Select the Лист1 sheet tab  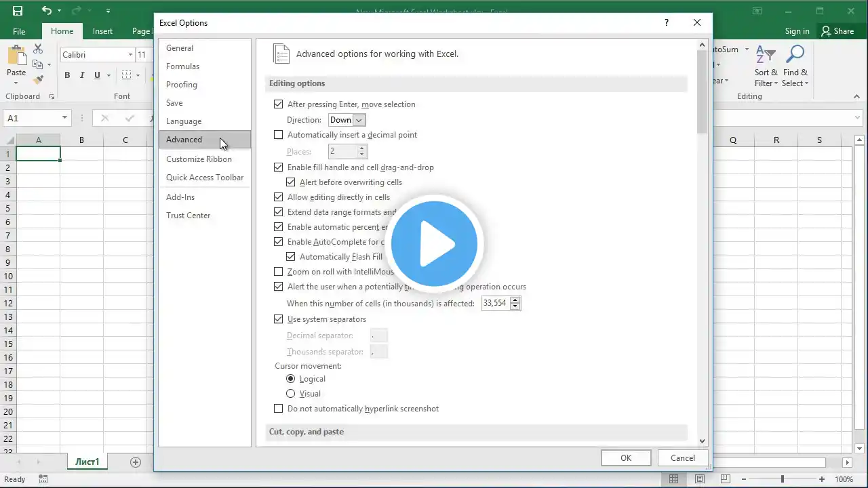tap(87, 462)
